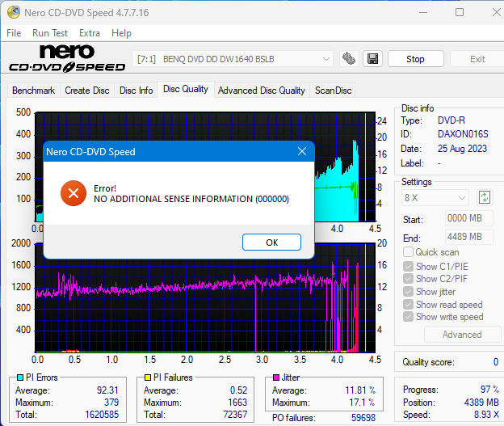Screen dimensions: 504x426
Task: Click the Start field showing 0000 MB
Action: (469, 218)
